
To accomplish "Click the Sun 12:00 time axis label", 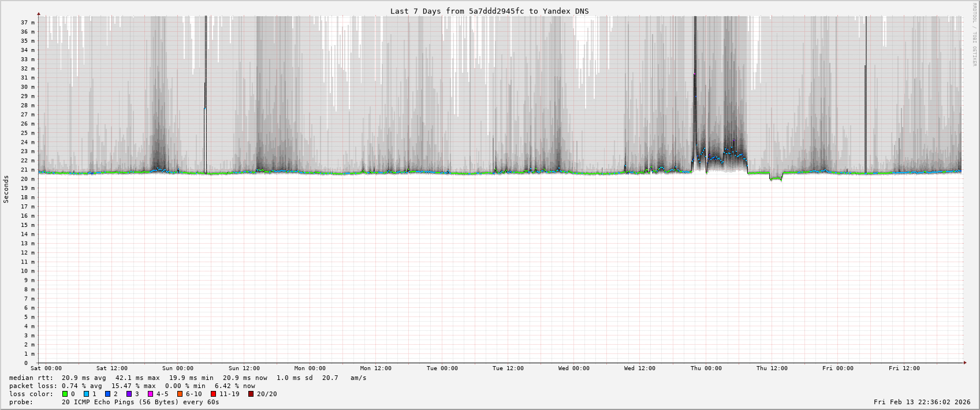I will (244, 368).
